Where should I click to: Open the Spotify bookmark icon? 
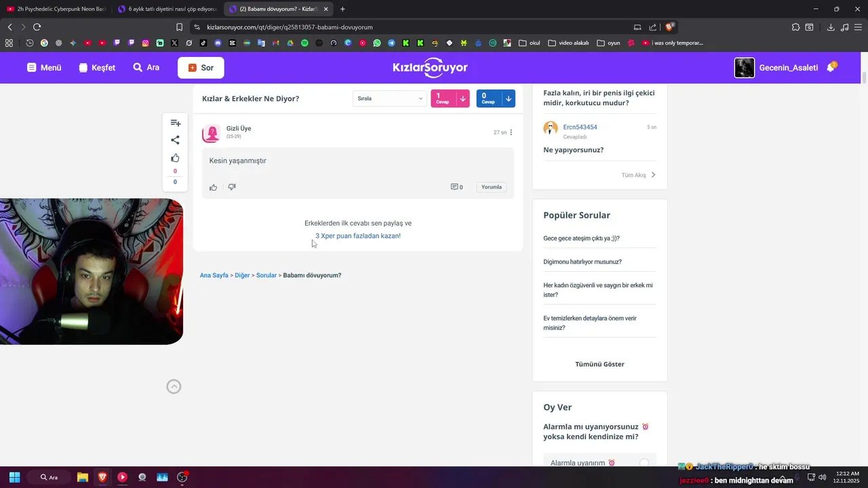[x=304, y=43]
